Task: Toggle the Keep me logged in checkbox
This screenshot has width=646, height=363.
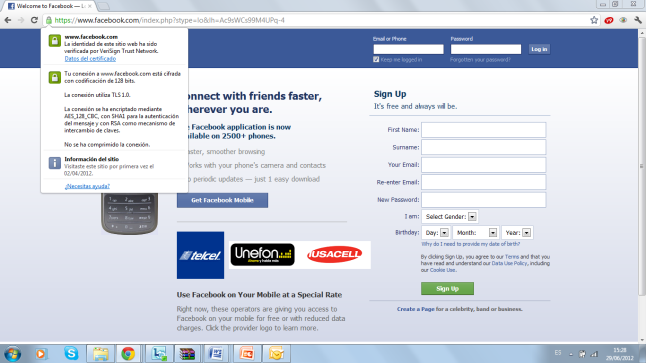Action: point(376,59)
